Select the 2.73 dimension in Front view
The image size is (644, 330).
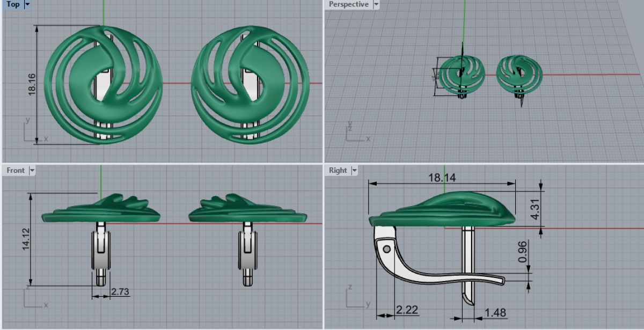point(120,292)
